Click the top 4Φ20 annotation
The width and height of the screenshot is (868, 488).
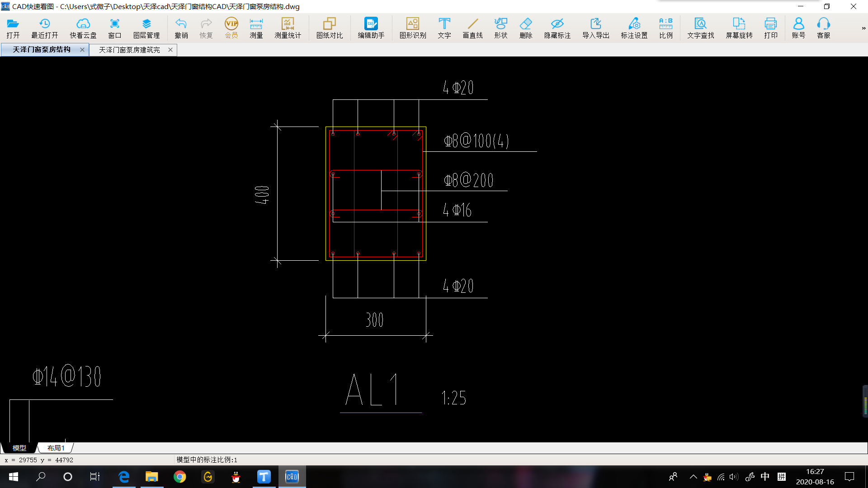coord(458,87)
